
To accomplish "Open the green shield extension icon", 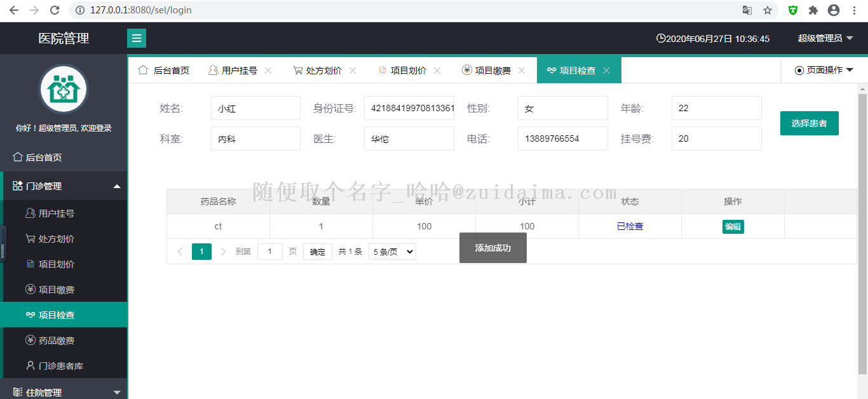I will (x=793, y=10).
